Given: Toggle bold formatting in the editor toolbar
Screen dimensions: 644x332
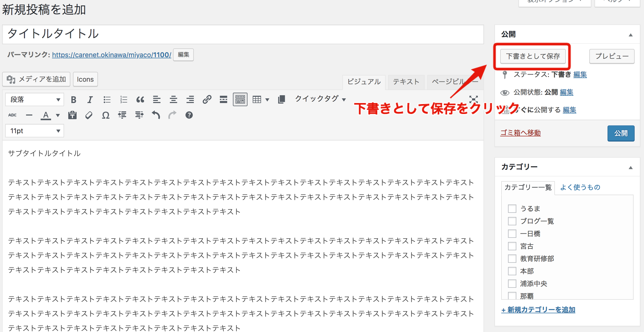Looking at the screenshot, I should click(x=74, y=100).
